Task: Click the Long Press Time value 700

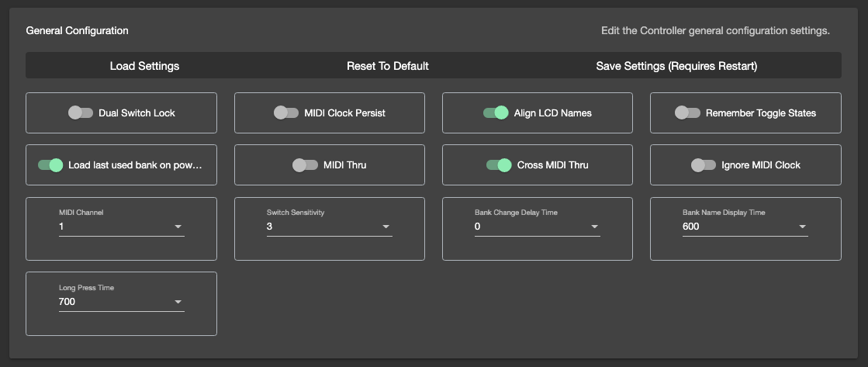Action: coord(67,301)
